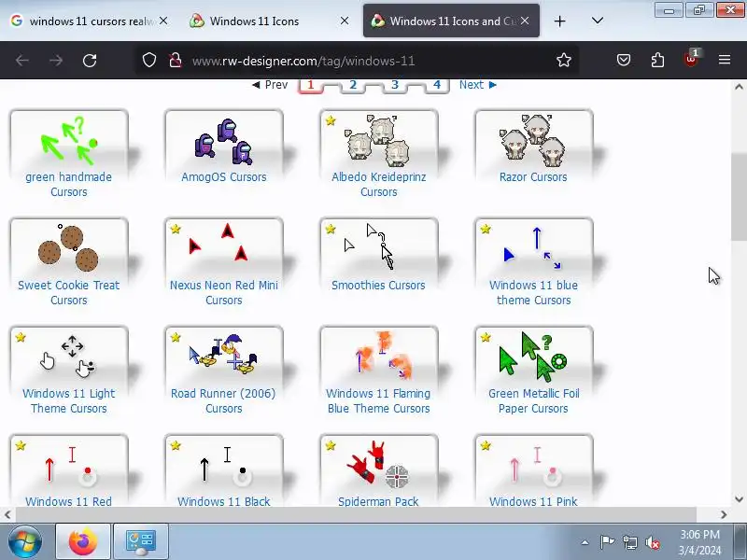
Task: Open a new tab with plus button
Action: click(x=560, y=21)
